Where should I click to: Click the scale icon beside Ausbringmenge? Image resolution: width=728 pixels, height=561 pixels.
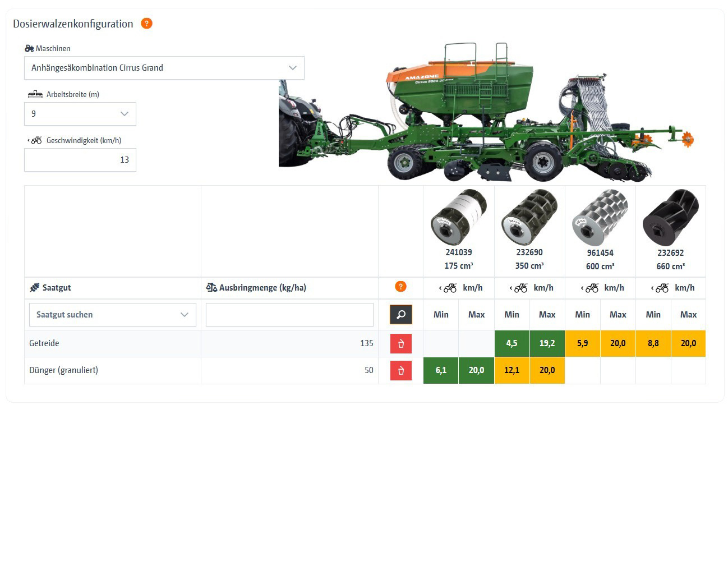pos(211,287)
